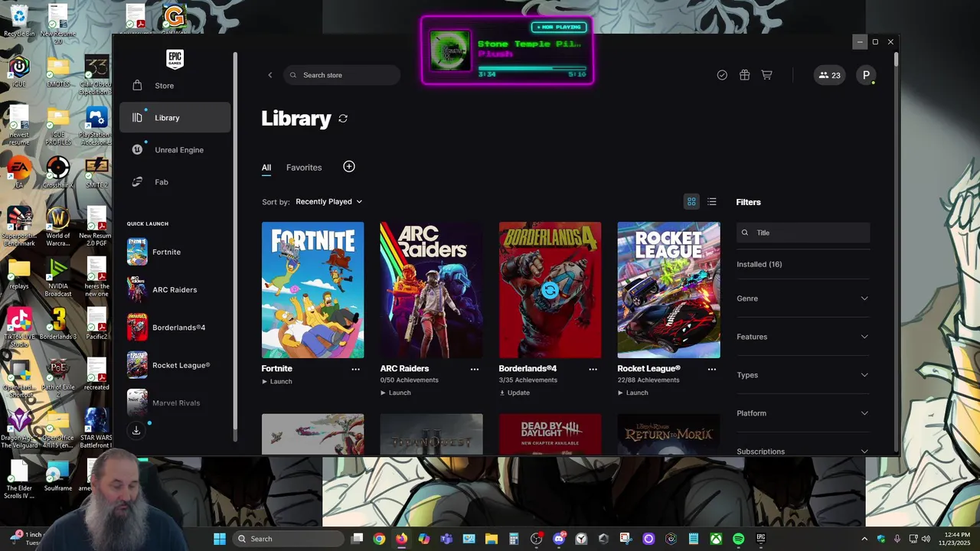Open friends list showing 23
The width and height of the screenshot is (980, 551).
tap(829, 75)
